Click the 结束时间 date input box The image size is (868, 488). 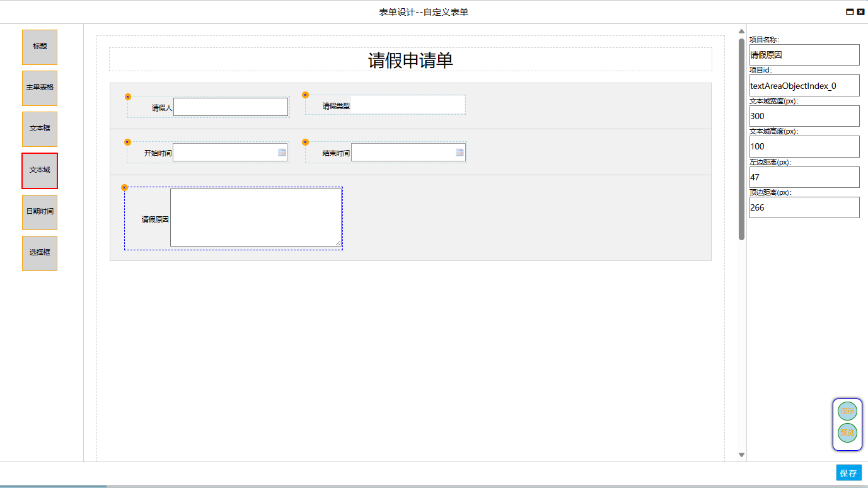[408, 153]
